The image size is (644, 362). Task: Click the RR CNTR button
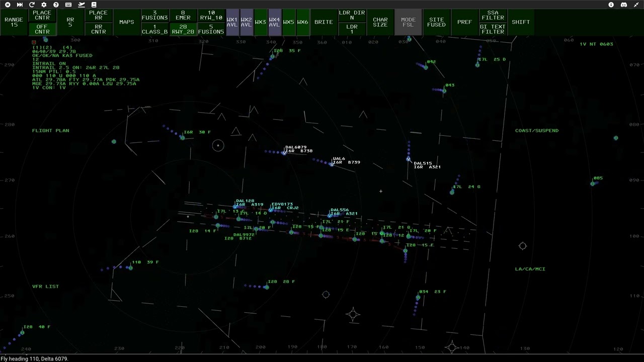[x=99, y=29]
